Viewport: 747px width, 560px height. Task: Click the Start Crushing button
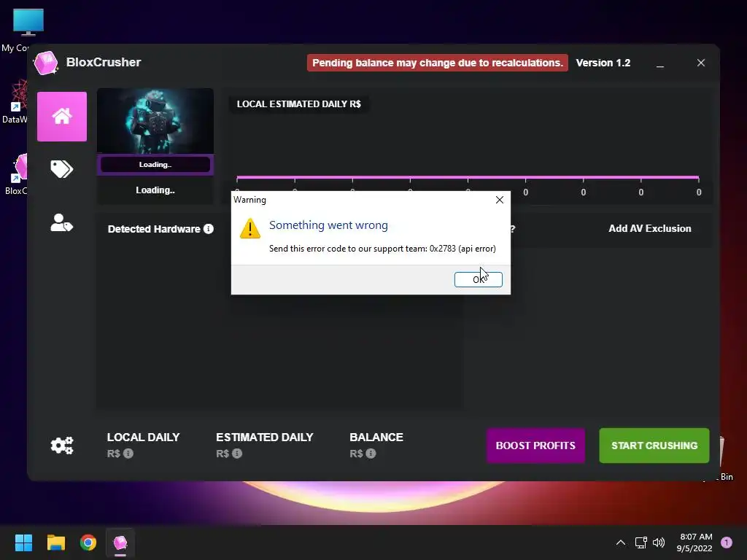654,446
